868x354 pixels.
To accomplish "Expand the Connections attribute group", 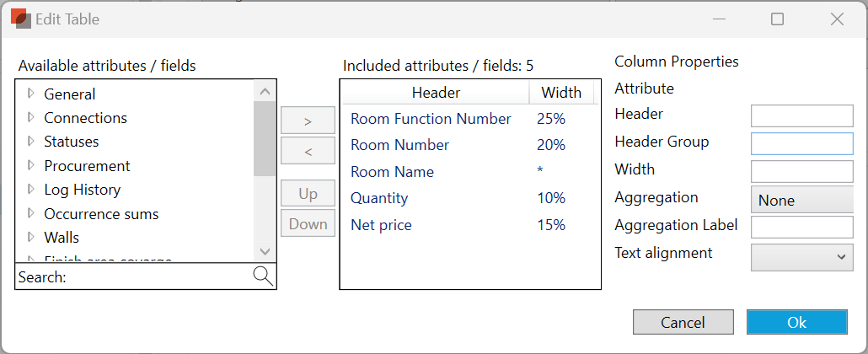I will click(31, 117).
